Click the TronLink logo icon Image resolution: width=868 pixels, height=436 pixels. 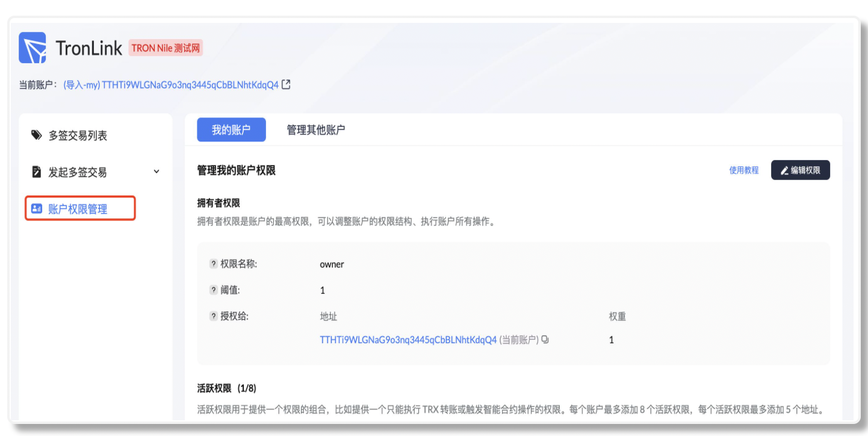point(33,48)
